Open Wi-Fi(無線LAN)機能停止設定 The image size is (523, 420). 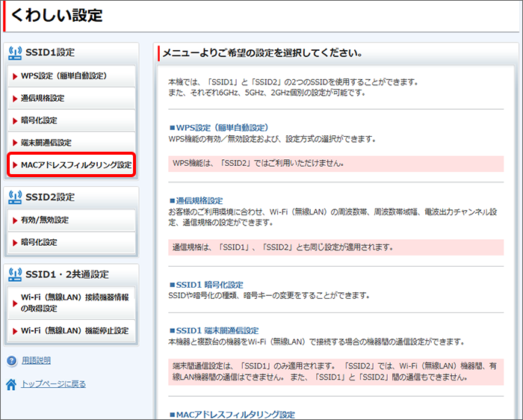point(72,331)
